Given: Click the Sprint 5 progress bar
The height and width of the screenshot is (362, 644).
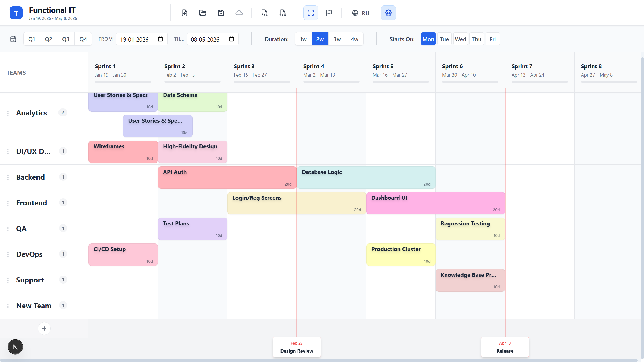Looking at the screenshot, I should [x=401, y=82].
